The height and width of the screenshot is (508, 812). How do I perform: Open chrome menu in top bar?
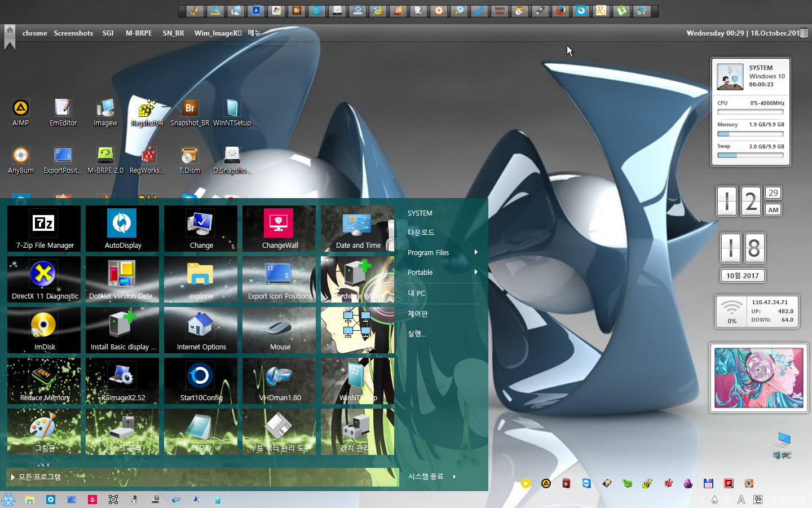click(x=35, y=33)
